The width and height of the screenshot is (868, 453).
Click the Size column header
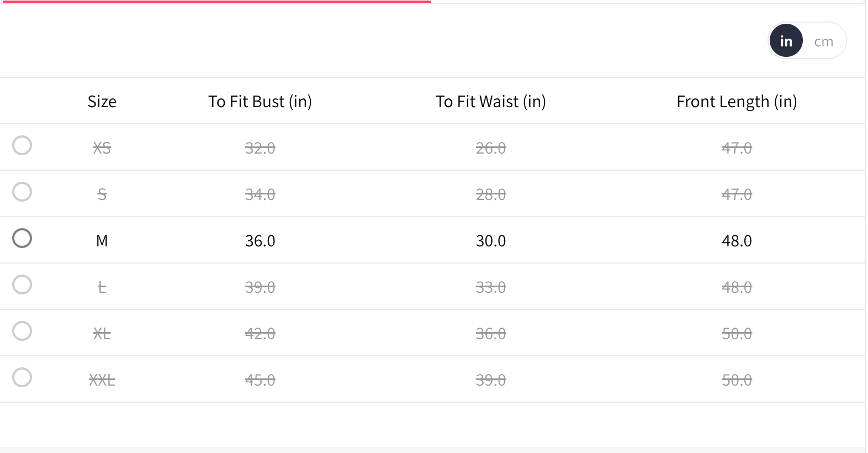102,102
